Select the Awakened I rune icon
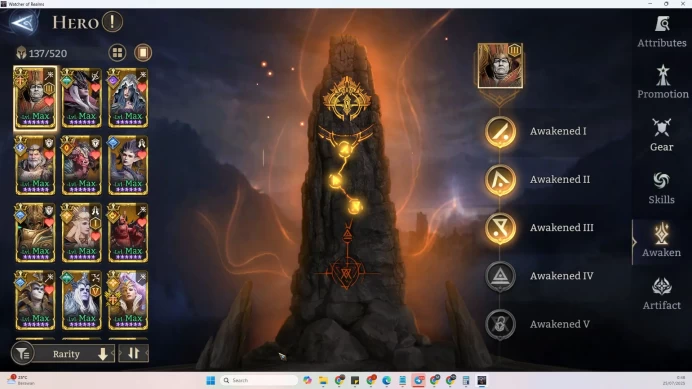Viewport: 692px width, 389px height. pos(500,132)
